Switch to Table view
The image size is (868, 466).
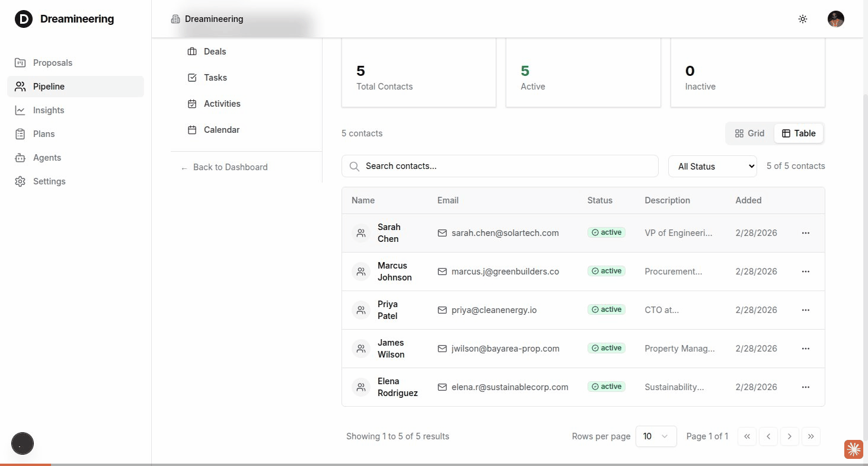799,133
